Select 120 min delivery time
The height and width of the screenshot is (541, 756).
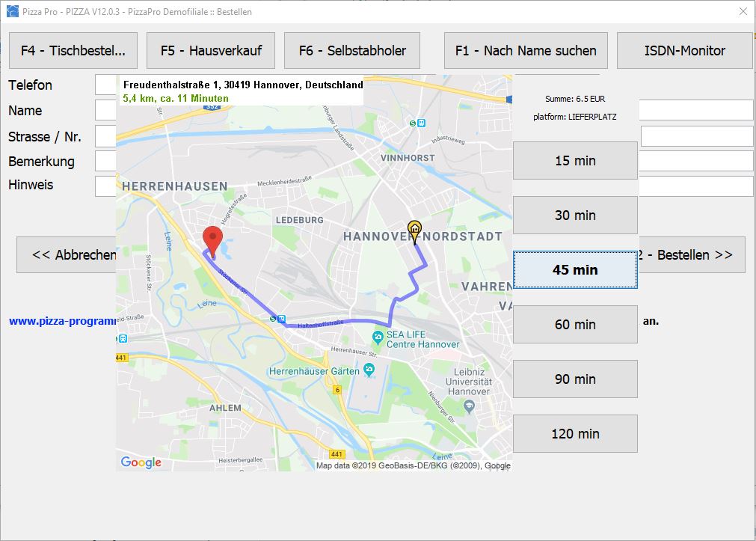(575, 433)
